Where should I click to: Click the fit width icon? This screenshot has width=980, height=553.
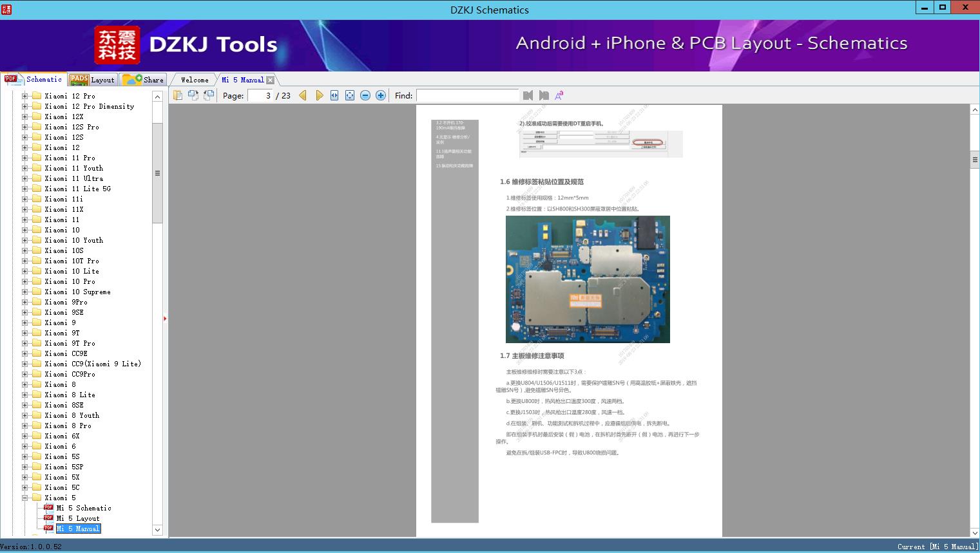[x=334, y=95]
